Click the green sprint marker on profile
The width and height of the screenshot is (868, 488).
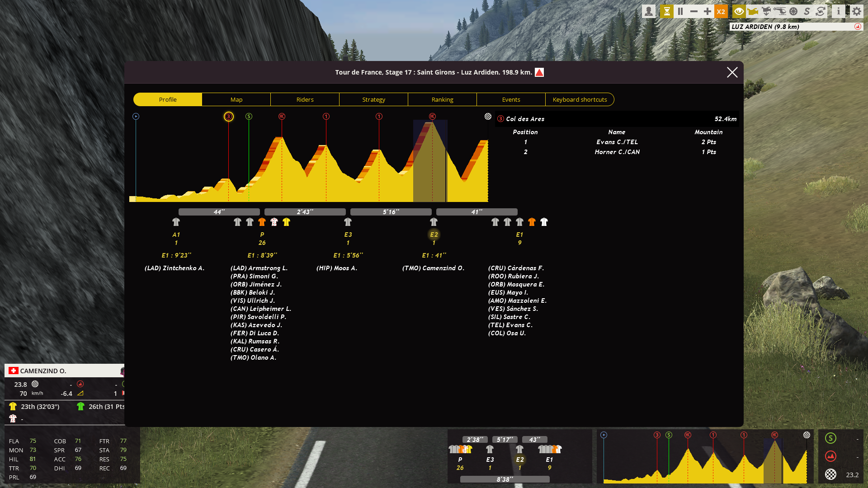coord(249,117)
